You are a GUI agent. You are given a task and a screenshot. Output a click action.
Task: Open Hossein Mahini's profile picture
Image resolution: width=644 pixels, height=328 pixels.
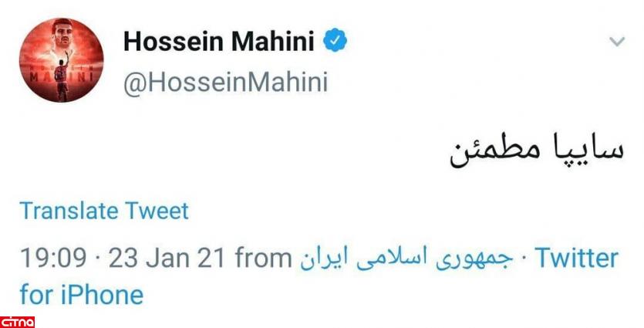click(x=61, y=60)
